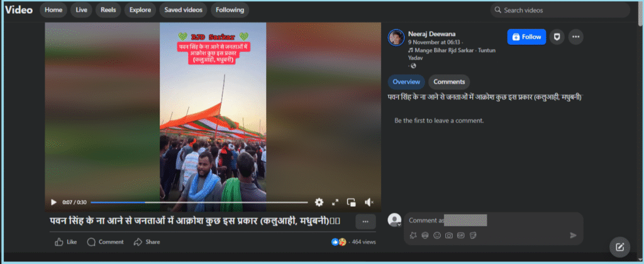The height and width of the screenshot is (264, 644).
Task: Share this video
Action: pos(147,242)
